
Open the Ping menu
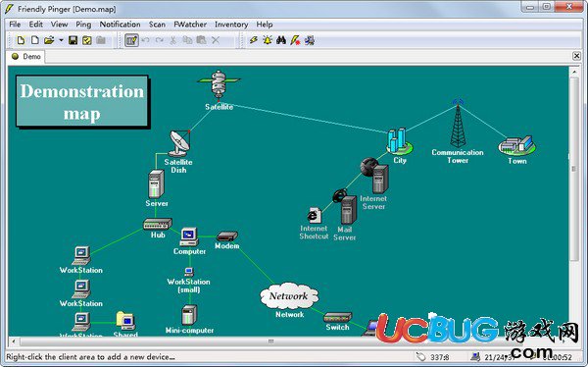tap(83, 25)
